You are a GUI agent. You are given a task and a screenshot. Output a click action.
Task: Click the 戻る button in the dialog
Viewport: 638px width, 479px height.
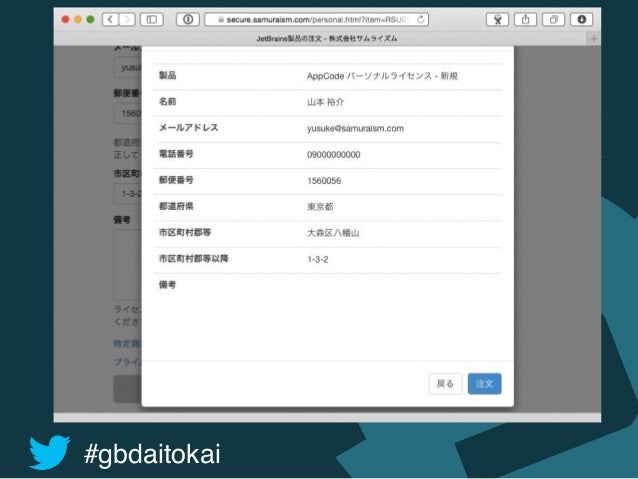pyautogui.click(x=445, y=383)
